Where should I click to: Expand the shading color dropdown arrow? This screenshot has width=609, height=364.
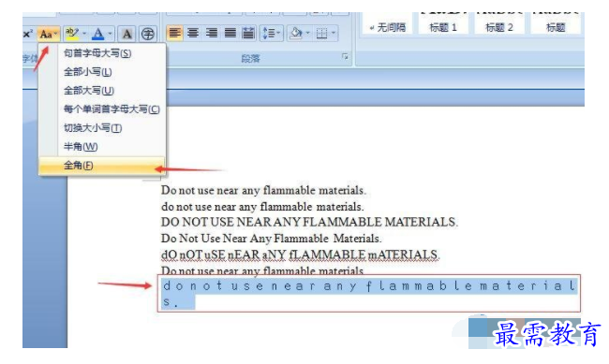pyautogui.click(x=308, y=33)
